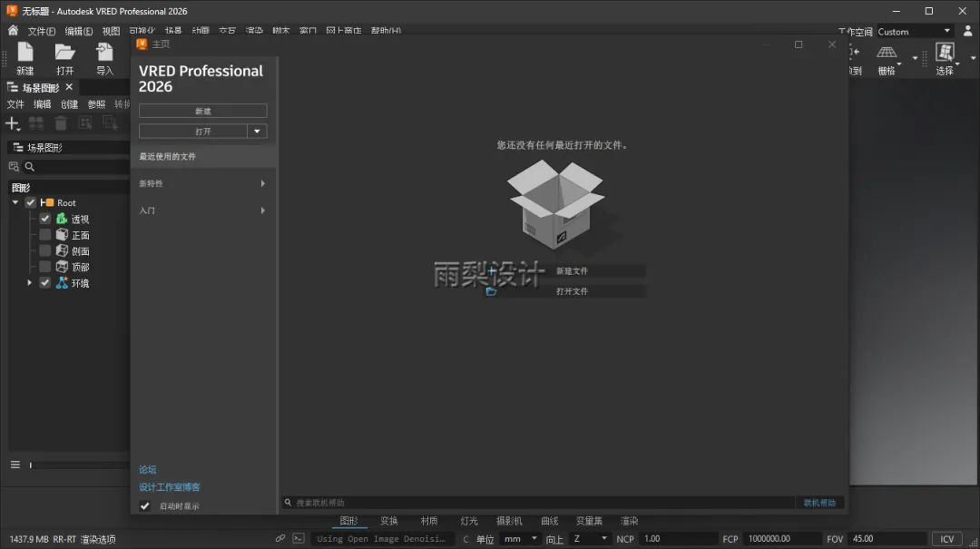Click the add node plus icon
The width and height of the screenshot is (980, 549).
click(12, 123)
